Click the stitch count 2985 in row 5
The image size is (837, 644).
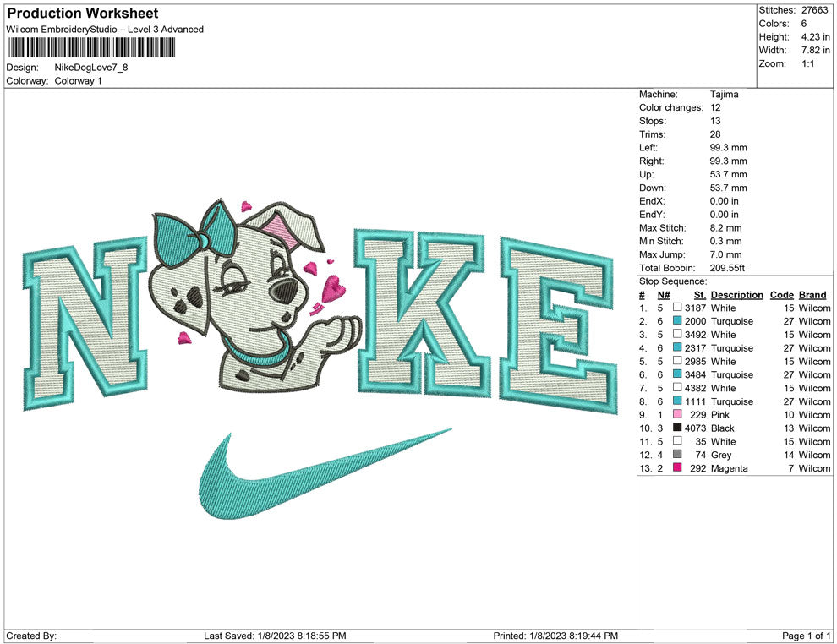(695, 361)
